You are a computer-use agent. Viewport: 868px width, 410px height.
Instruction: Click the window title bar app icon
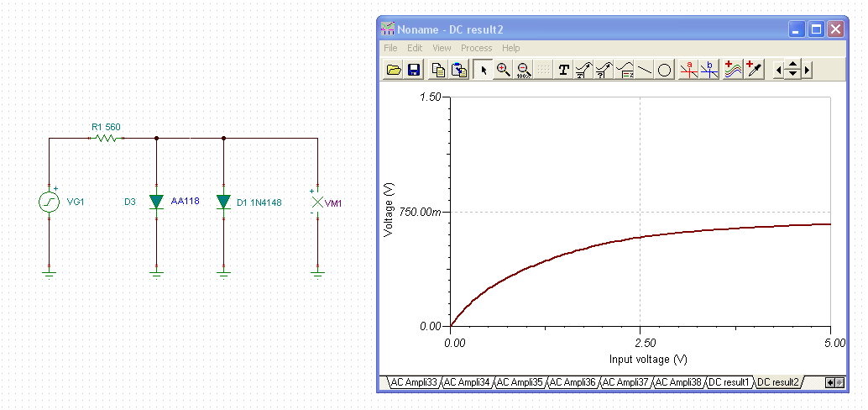point(388,29)
